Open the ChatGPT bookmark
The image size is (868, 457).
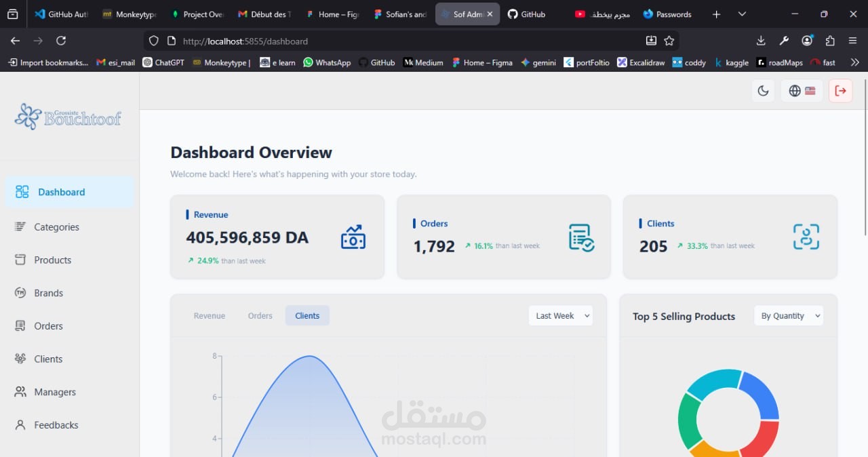[163, 62]
